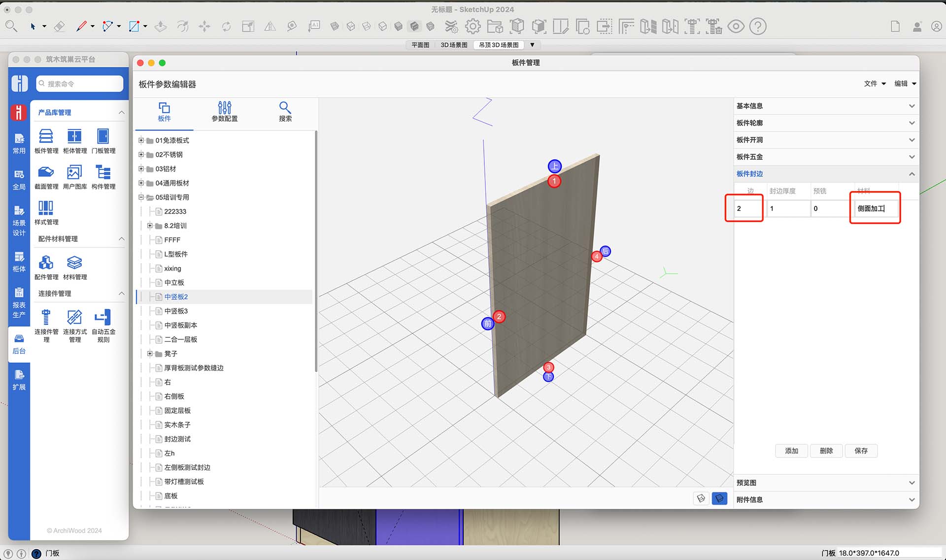Open the 文件 dropdown menu
Viewport: 946px width, 560px height.
pyautogui.click(x=875, y=84)
